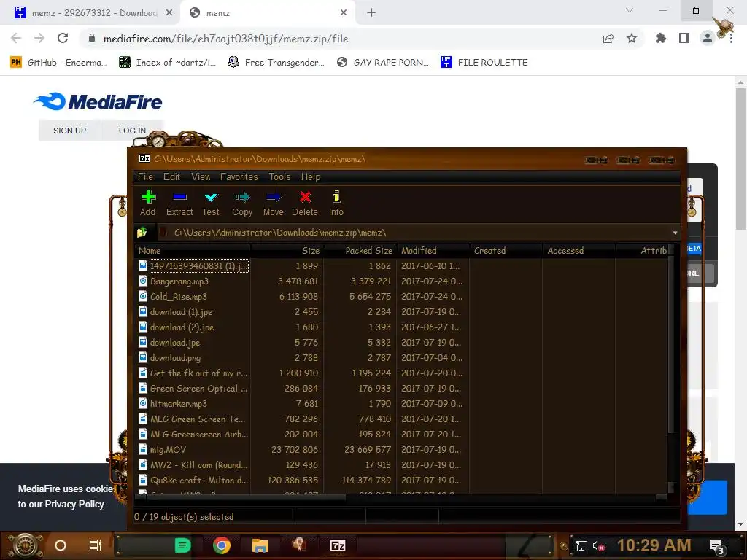Open the Favorites menu
The width and height of the screenshot is (747, 560).
point(239,176)
